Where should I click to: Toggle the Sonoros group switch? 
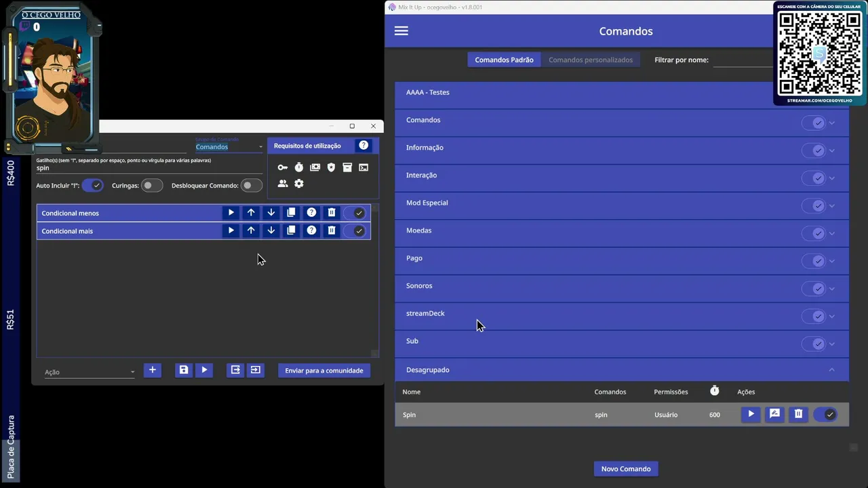814,289
